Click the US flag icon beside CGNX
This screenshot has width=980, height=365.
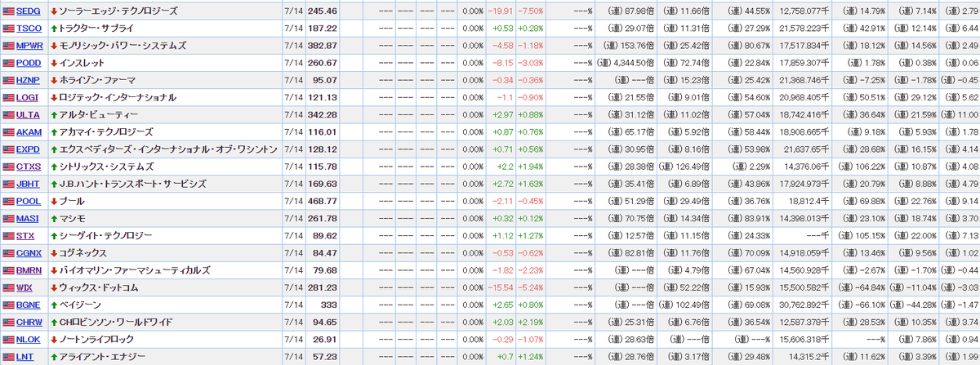8,252
